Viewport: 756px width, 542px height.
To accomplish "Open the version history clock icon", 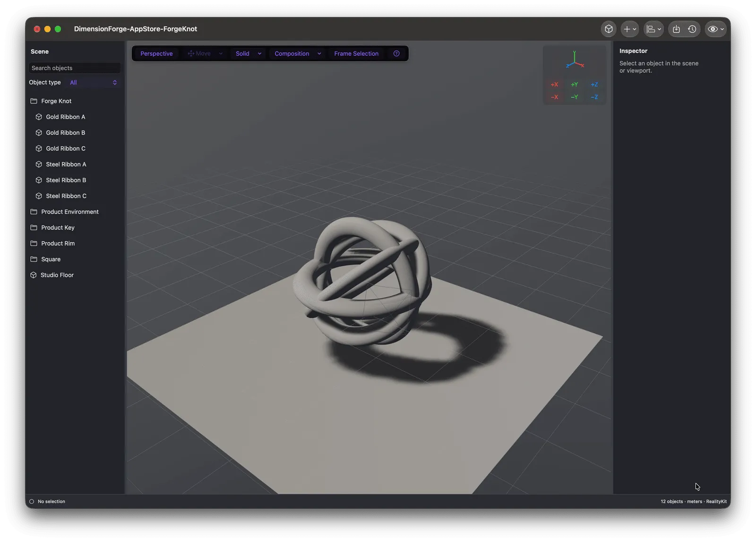I will click(x=692, y=29).
